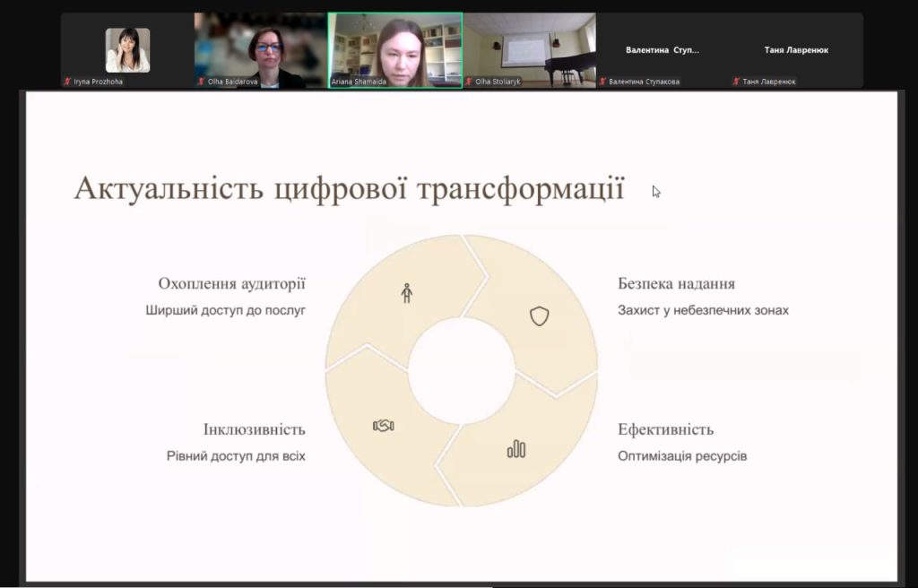Screen dimensions: 918x588
Task: Click the 'Охоплення аудиторії' heading
Action: 231,283
